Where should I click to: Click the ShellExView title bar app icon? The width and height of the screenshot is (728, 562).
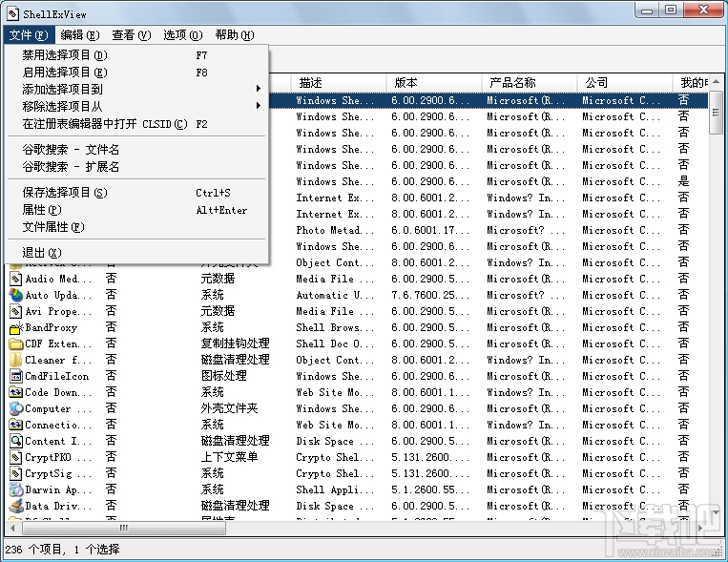(13, 13)
